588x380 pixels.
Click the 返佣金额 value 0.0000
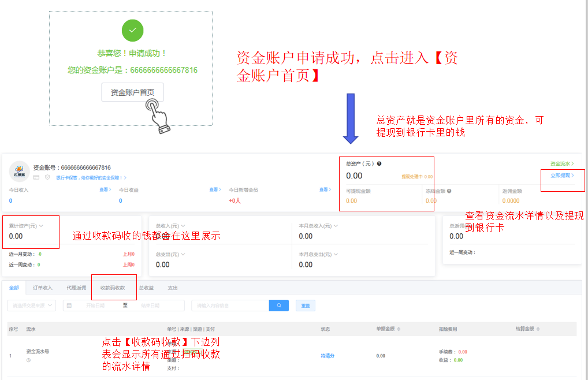click(x=511, y=200)
